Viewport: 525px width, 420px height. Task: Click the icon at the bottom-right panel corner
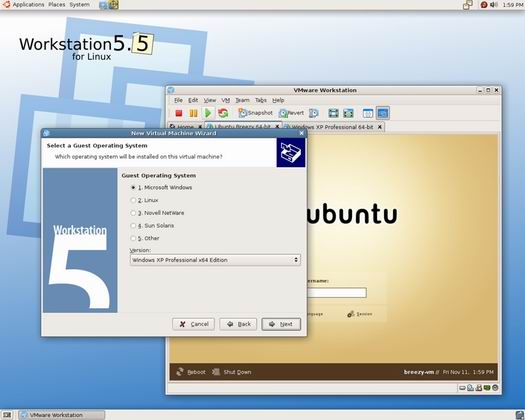pyautogui.click(x=520, y=415)
